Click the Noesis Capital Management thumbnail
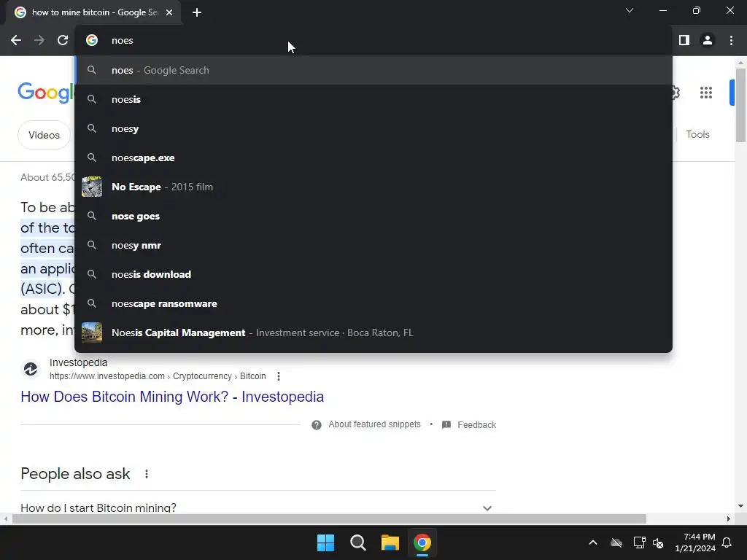Image resolution: width=747 pixels, height=560 pixels. (92, 332)
